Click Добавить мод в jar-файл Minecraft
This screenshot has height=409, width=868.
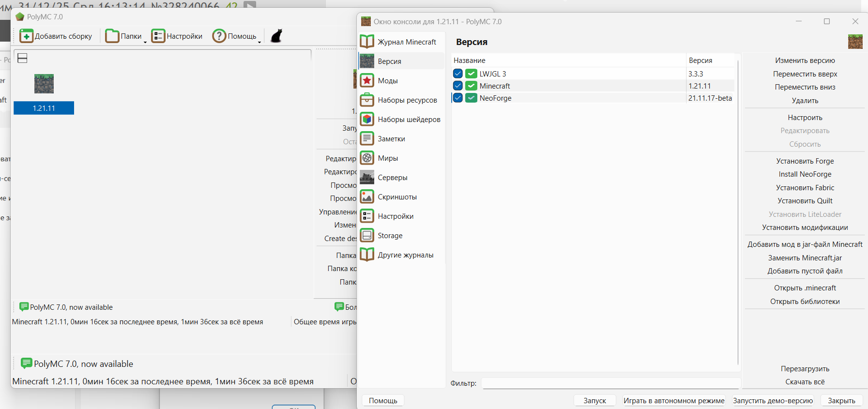click(805, 244)
